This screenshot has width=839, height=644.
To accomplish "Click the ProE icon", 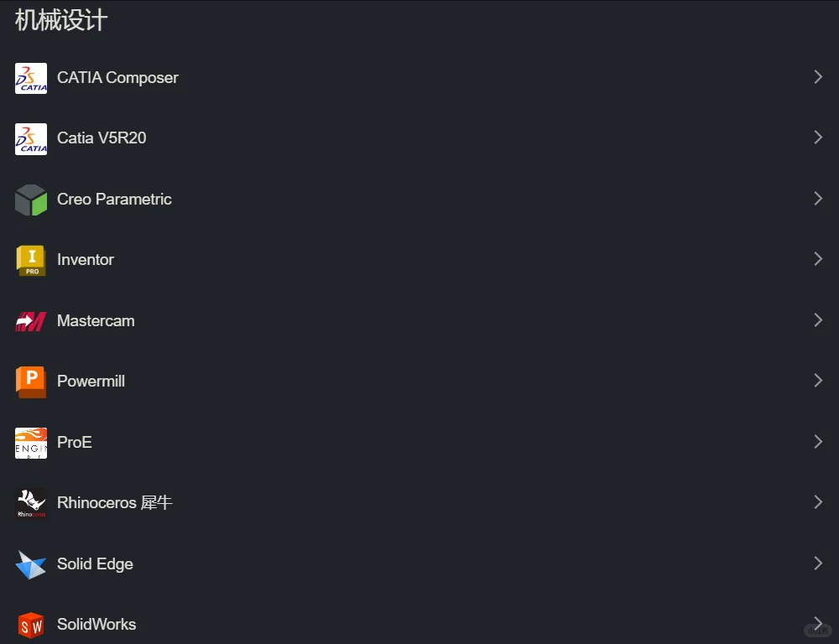I will [x=31, y=443].
